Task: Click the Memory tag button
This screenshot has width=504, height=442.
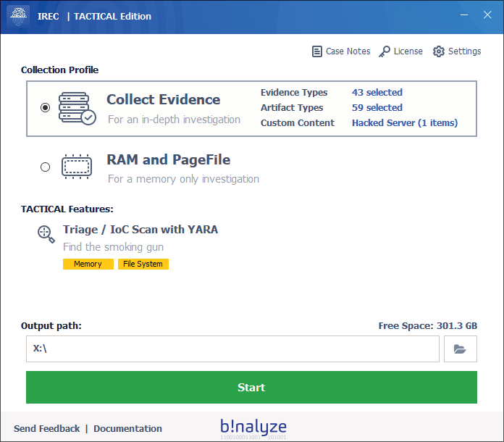Action: pos(88,264)
